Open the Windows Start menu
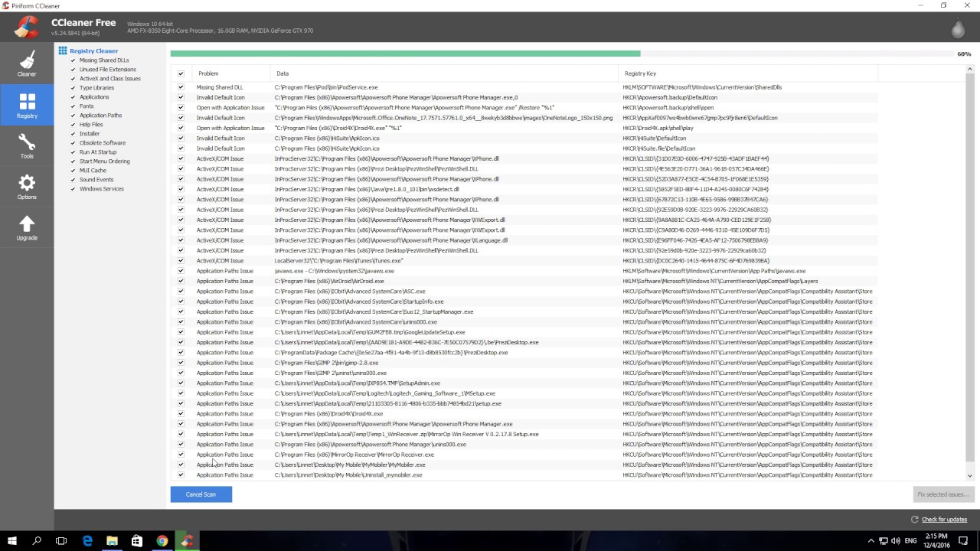 click(12, 541)
